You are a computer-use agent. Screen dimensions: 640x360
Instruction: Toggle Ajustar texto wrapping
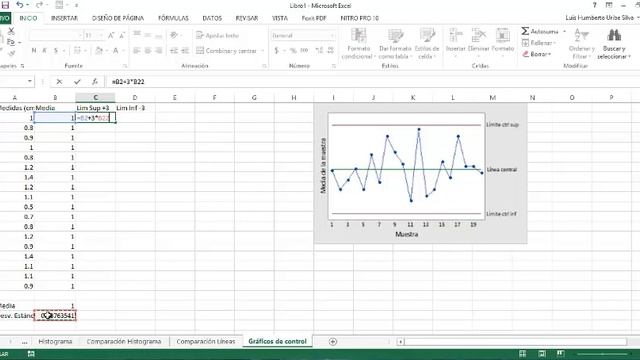pos(218,36)
